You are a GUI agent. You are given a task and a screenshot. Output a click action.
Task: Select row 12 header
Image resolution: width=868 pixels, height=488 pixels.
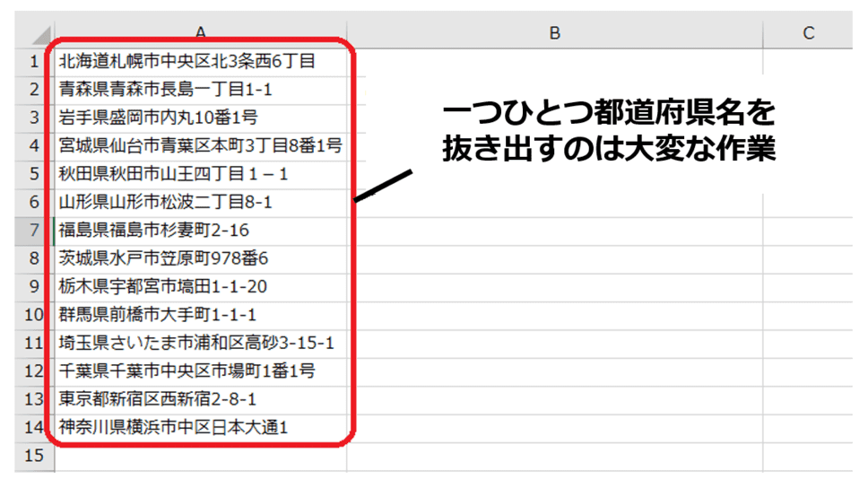point(35,371)
